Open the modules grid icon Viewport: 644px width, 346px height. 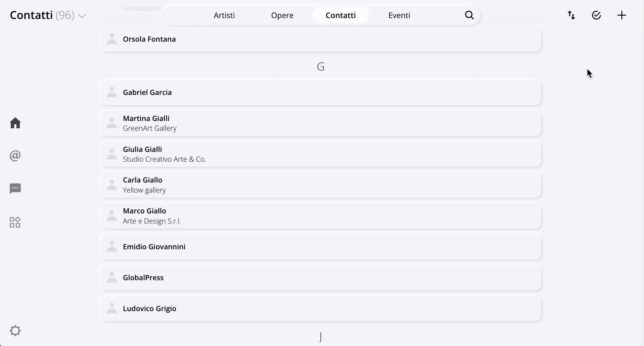[15, 222]
